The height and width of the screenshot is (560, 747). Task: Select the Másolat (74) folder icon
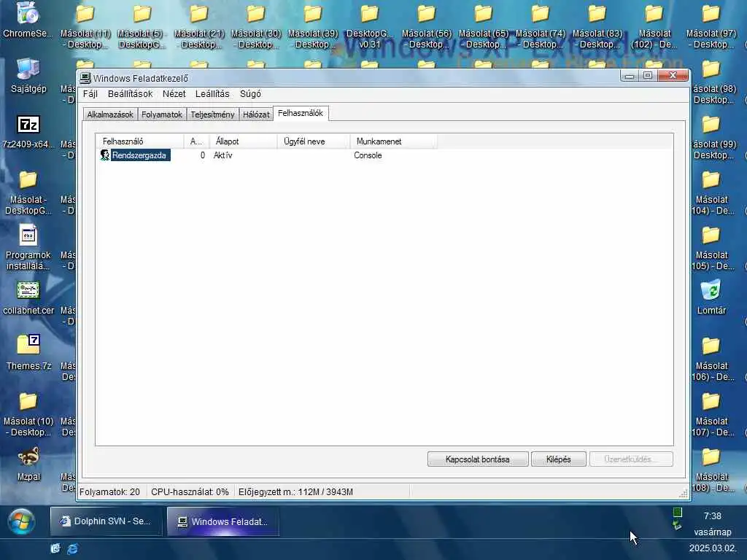tap(541, 26)
